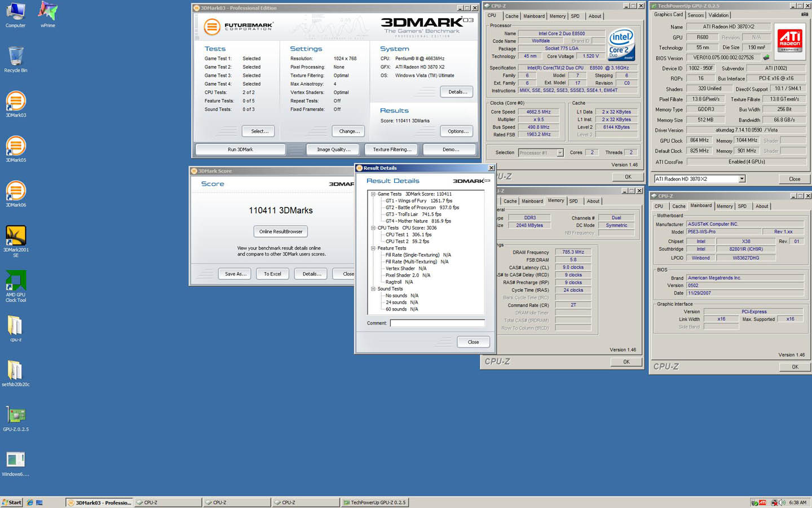Switch to the Sensors tab in GPU-Z
The width and height of the screenshot is (812, 508).
click(695, 15)
